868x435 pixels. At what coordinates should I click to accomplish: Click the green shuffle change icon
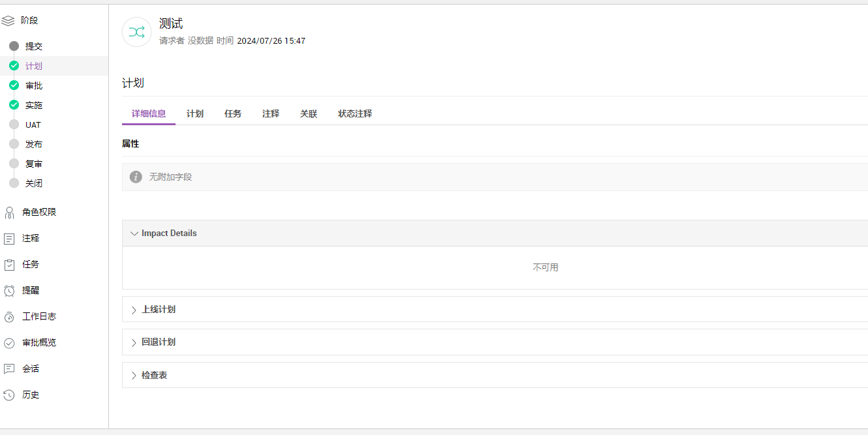point(136,33)
